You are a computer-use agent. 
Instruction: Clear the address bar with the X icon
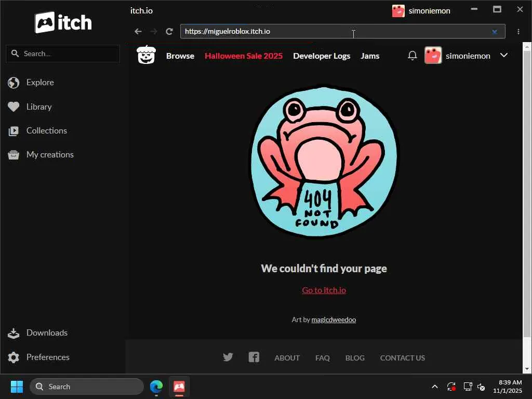495,32
